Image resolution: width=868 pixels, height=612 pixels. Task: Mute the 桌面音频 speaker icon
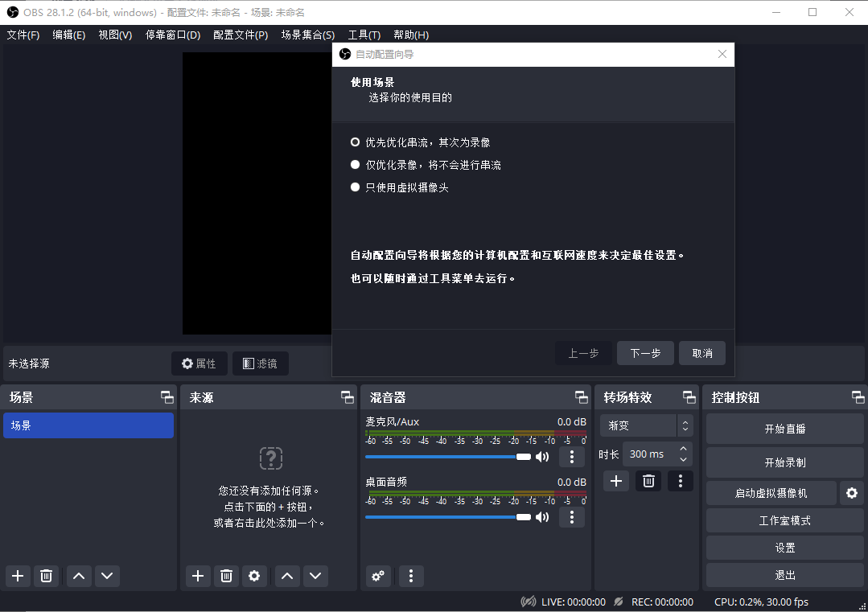tap(542, 517)
